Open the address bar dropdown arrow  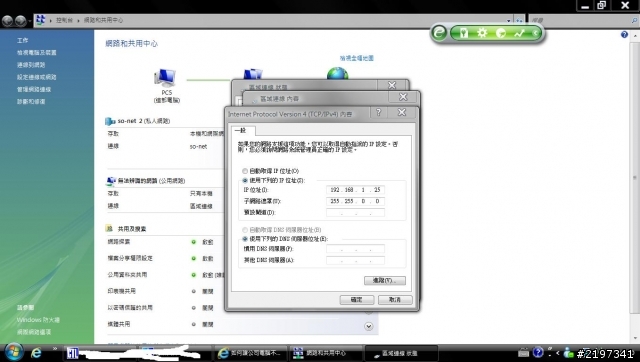point(509,20)
